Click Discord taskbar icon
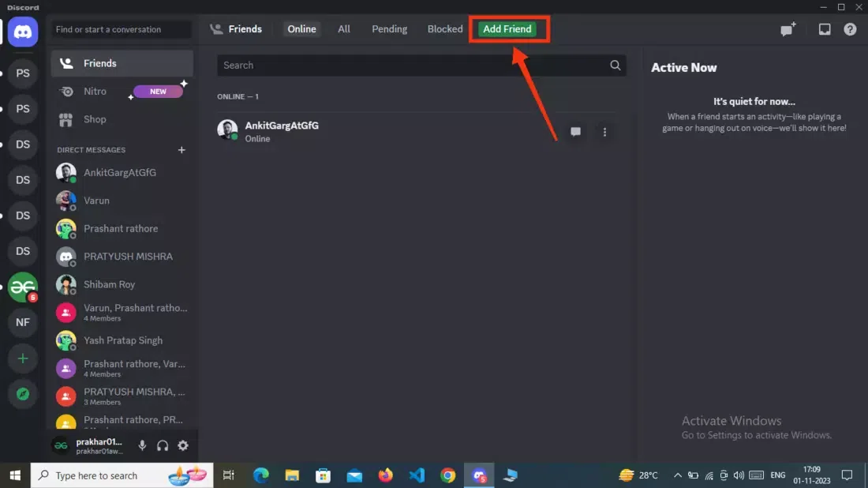The image size is (868, 488). pos(479,475)
